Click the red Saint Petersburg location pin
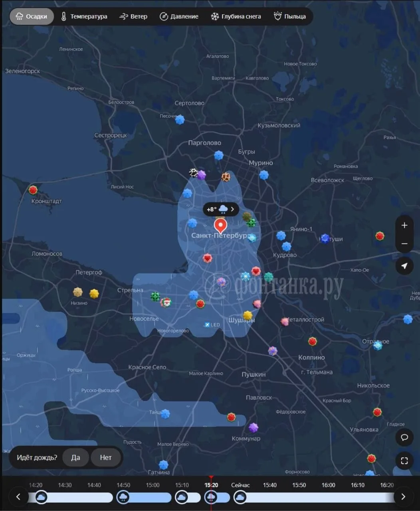This screenshot has width=420, height=511. coord(220,226)
